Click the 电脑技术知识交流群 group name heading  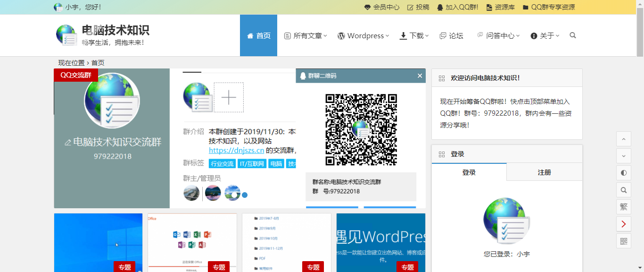pyautogui.click(x=117, y=142)
